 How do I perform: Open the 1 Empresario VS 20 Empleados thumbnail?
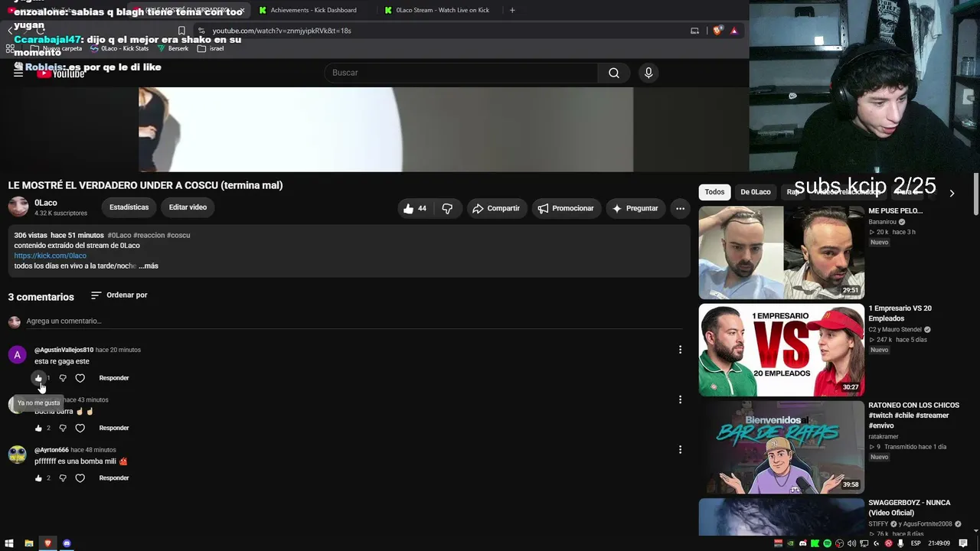pos(781,350)
